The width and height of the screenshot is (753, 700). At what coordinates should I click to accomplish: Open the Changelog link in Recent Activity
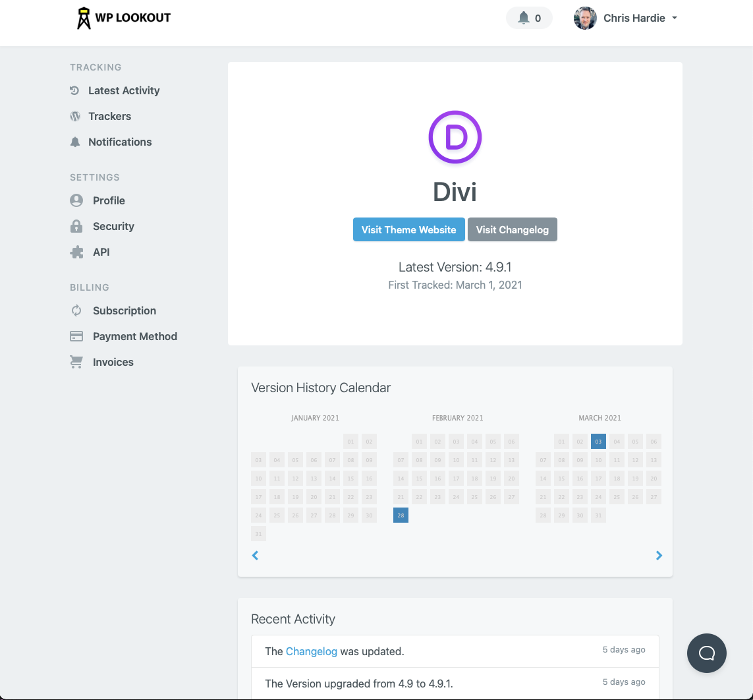(311, 651)
